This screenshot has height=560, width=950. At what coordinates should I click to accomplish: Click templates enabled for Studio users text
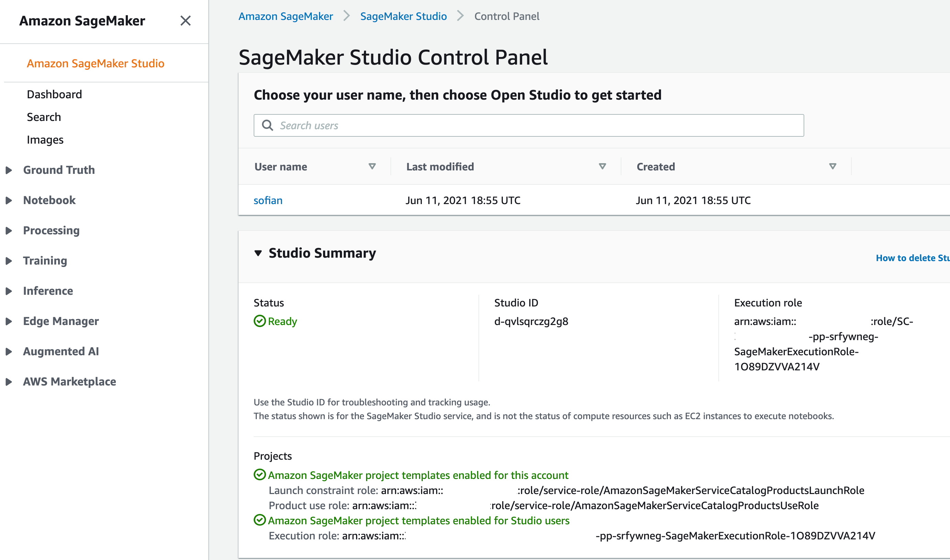pos(419,520)
